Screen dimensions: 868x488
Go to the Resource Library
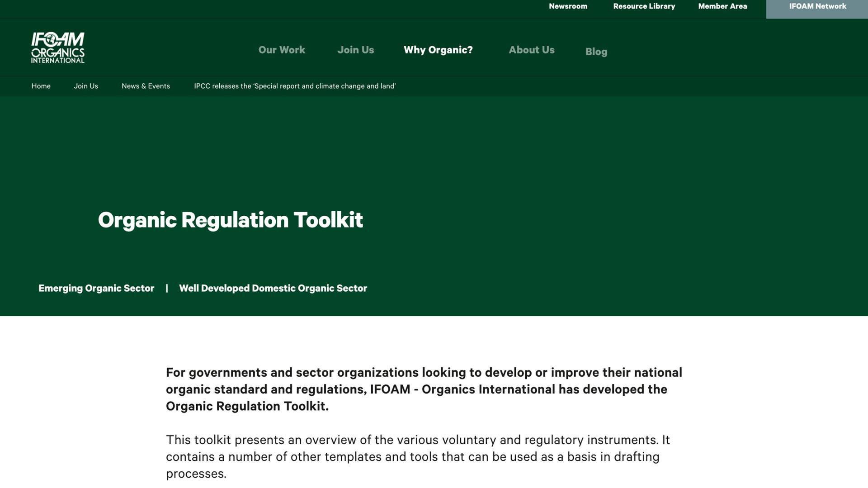644,6
